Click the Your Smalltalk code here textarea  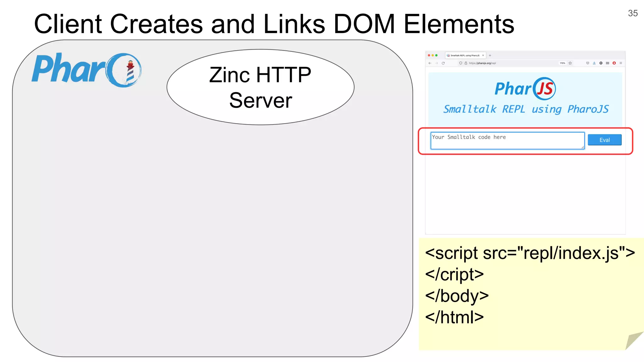tap(507, 140)
